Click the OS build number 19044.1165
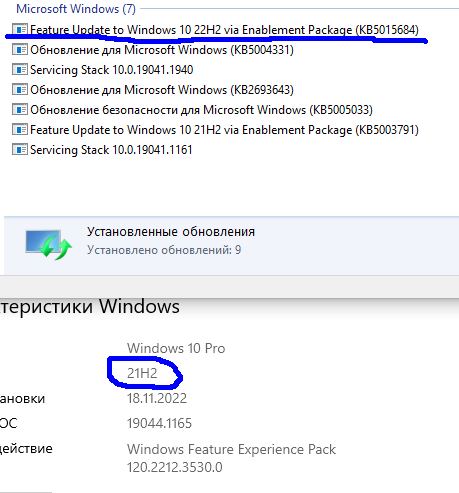 pyautogui.click(x=159, y=423)
